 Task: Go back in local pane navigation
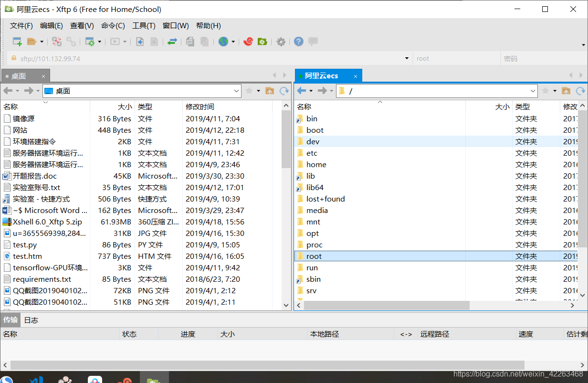click(8, 91)
